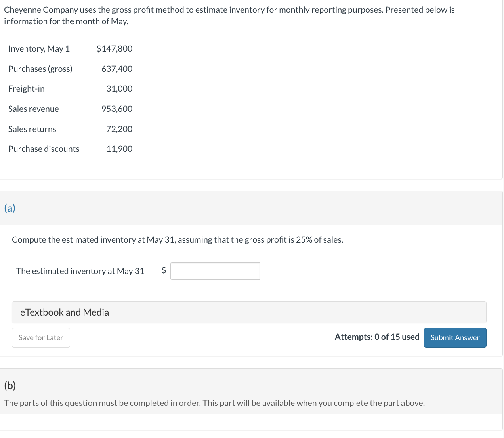504x438 pixels.
Task: Click the 'Freight-in' row label
Action: 27,89
